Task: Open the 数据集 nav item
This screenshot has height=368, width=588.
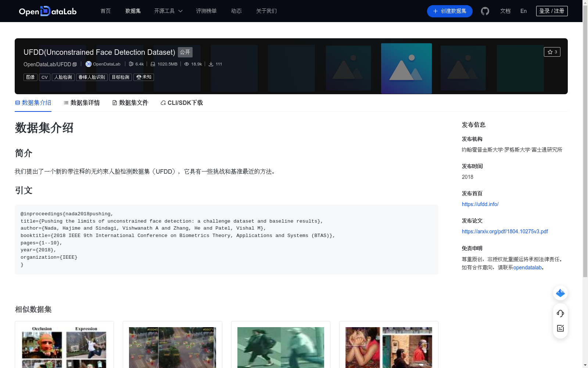Action: point(133,11)
